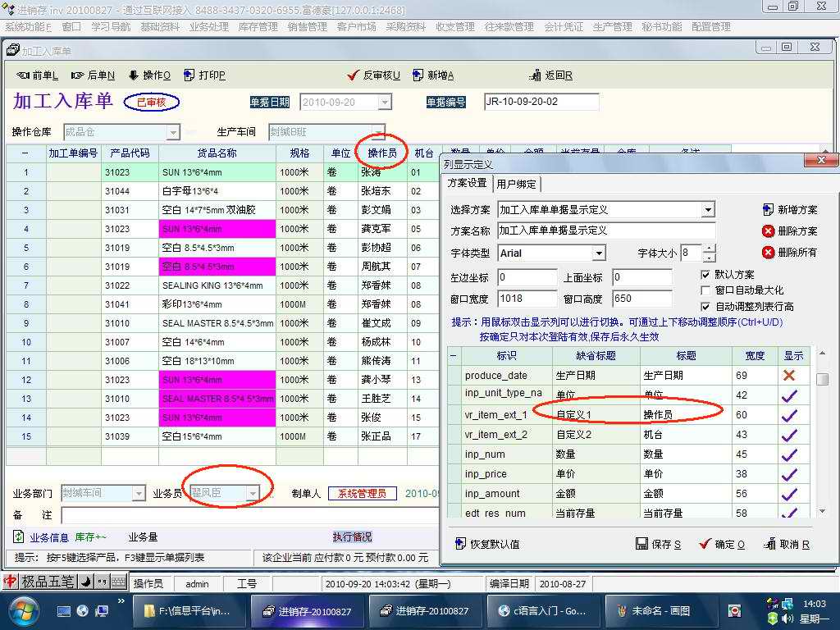Image resolution: width=840 pixels, height=630 pixels.
Task: Increase 字体大小 with the up spinner arrow
Action: click(x=710, y=249)
